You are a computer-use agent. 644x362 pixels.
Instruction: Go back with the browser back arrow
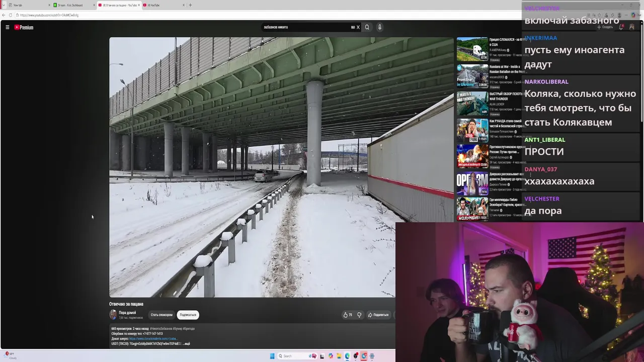[4, 15]
